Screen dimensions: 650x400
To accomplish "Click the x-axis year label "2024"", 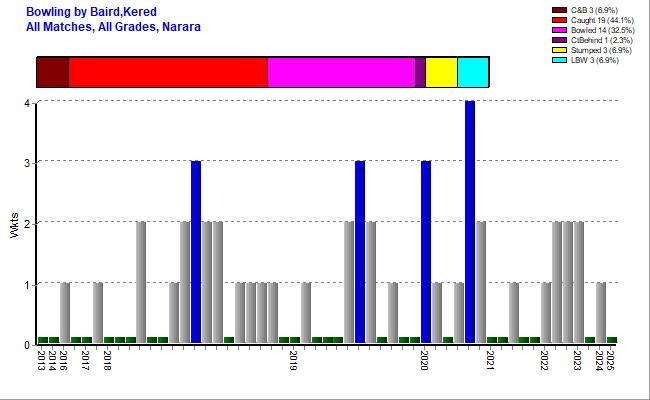I will (599, 360).
